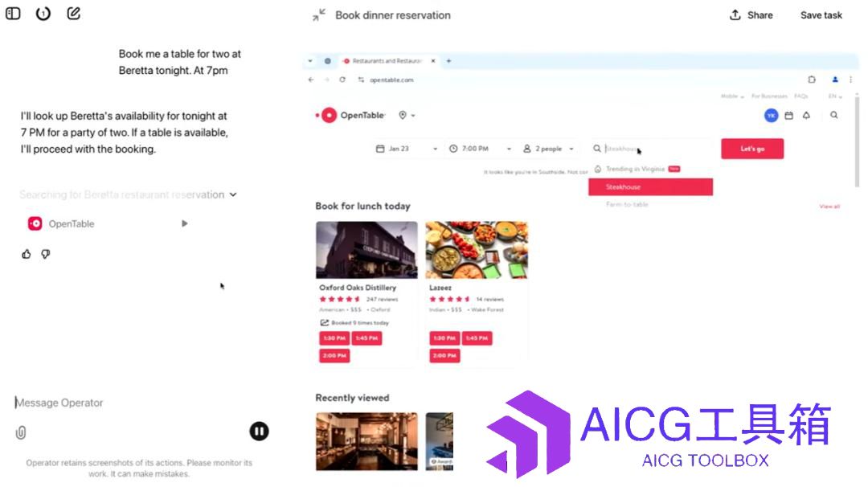
Task: Book 1:45 PM at Lazeez
Action: [477, 338]
